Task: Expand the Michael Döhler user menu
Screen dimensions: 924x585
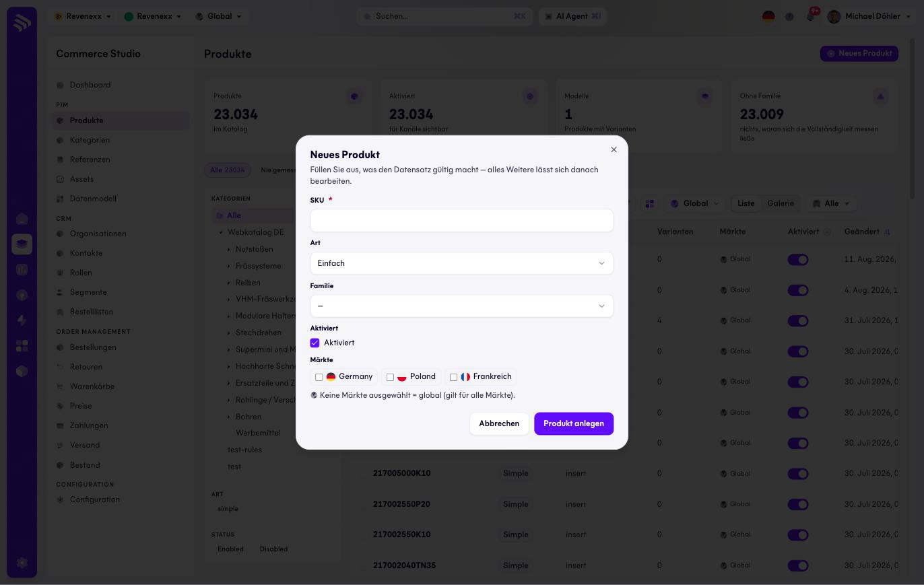Action: (x=872, y=16)
